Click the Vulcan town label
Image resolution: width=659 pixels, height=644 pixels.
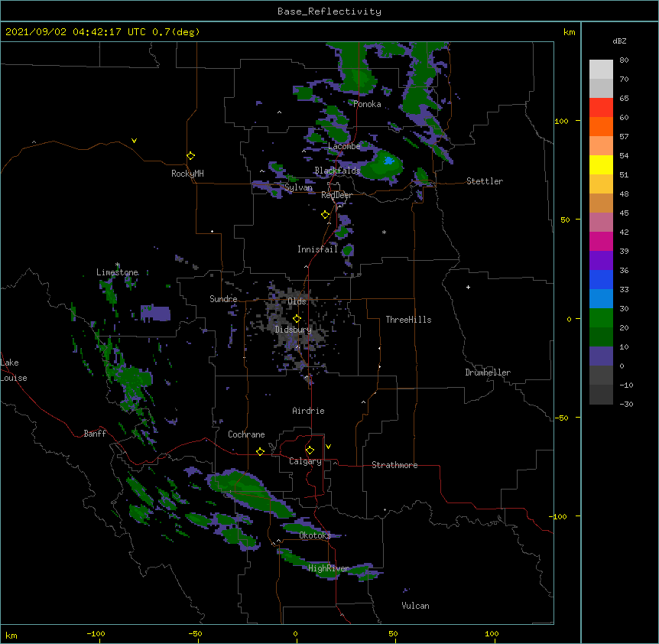tap(415, 606)
